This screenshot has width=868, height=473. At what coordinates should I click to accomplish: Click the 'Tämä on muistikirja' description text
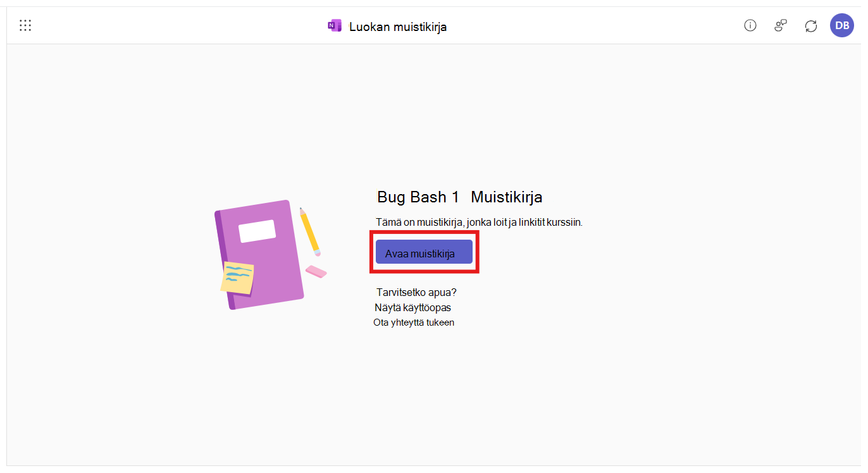tap(479, 223)
